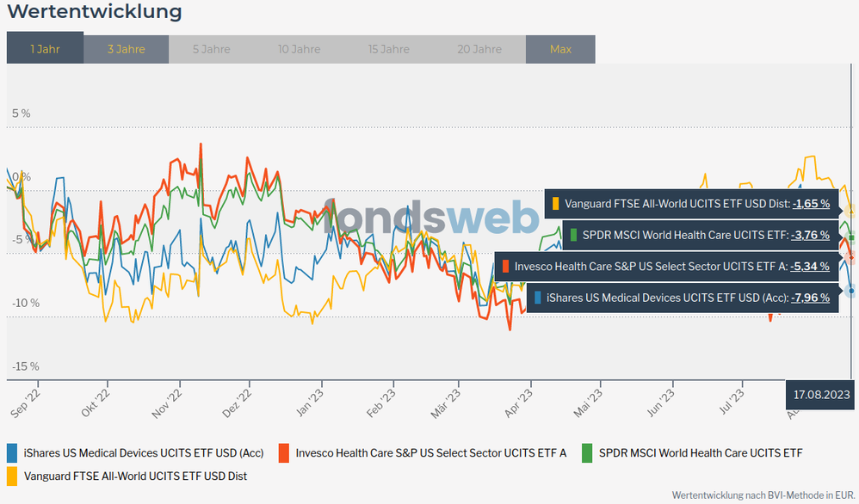Screen dimensions: 859x504
Task: Click the blue iShares legend color square
Action: tap(13, 452)
